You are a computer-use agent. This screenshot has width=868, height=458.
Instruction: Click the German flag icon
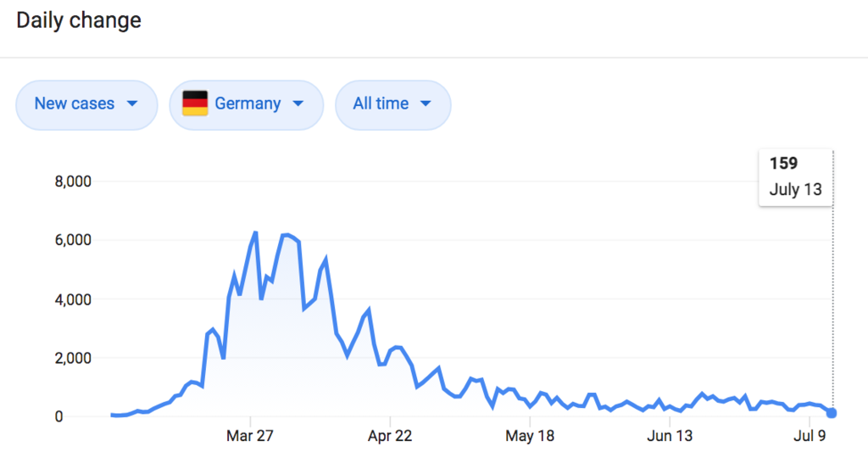(195, 103)
